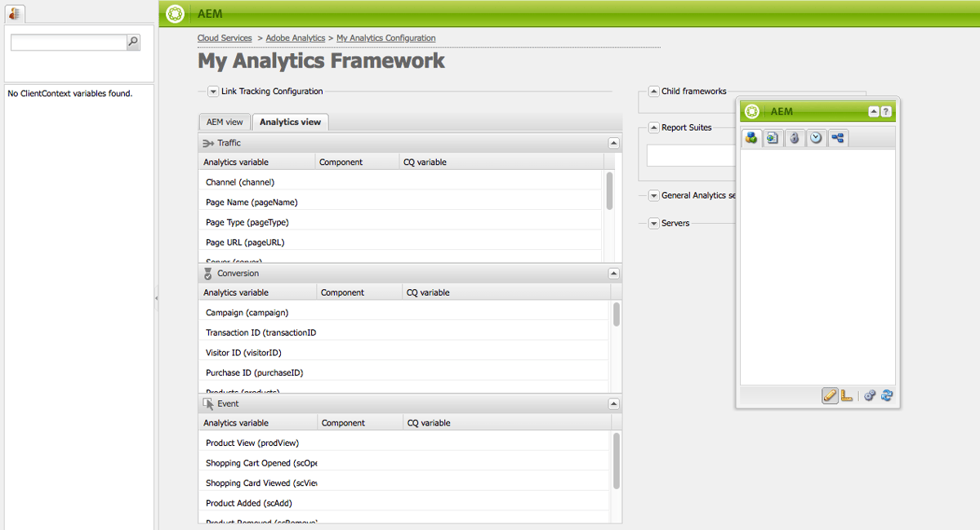Open ClientContext settings via the gear icon
This screenshot has height=530, width=980.
point(870,395)
